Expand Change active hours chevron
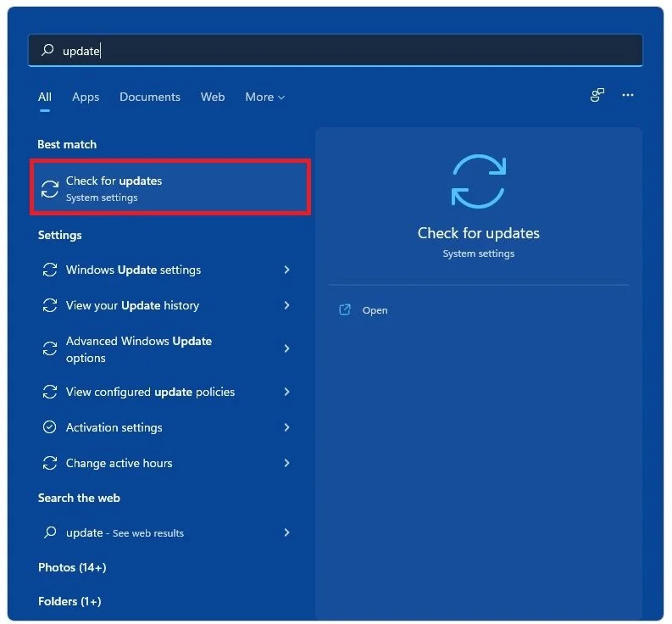Image resolution: width=672 pixels, height=624 pixels. pos(286,463)
